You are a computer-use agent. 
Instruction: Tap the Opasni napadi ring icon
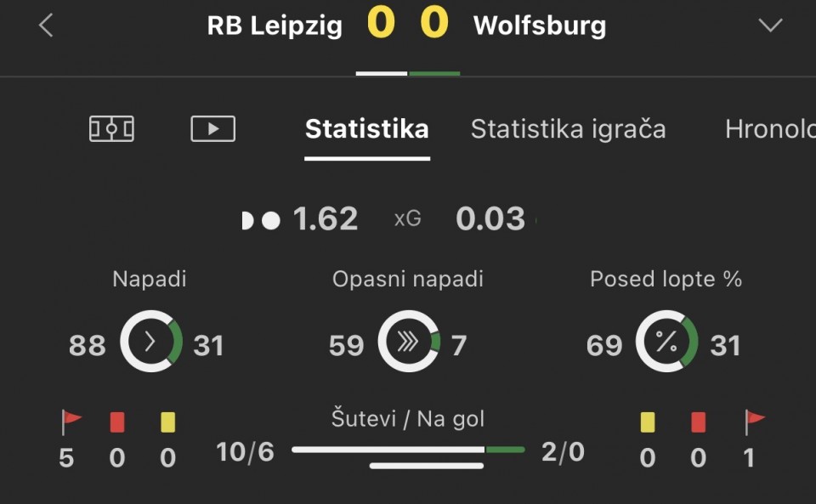[409, 343]
